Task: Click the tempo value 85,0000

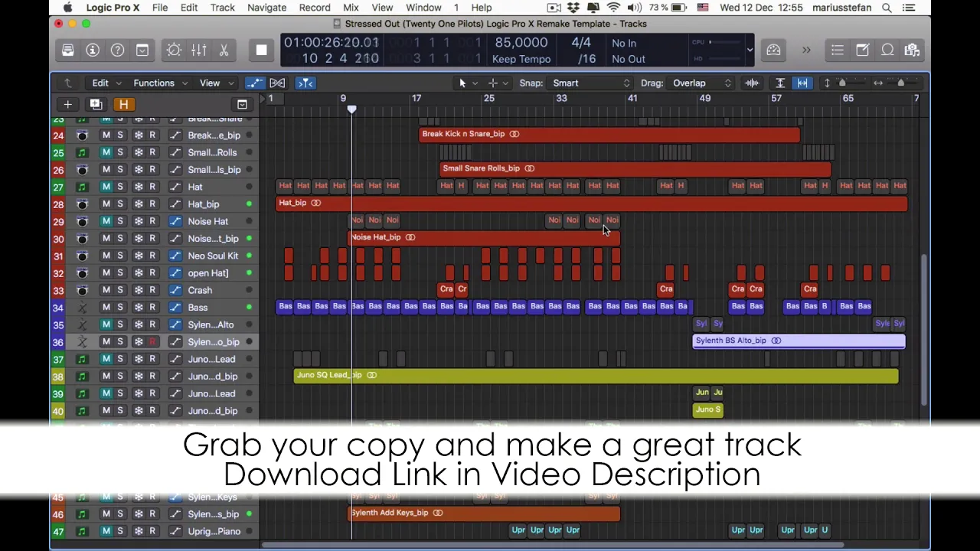Action: click(x=521, y=43)
